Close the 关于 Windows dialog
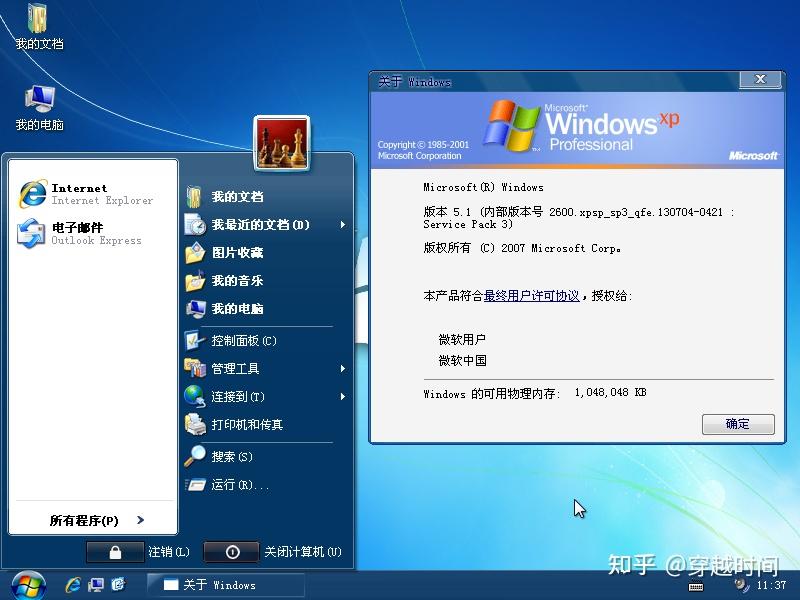 click(760, 79)
